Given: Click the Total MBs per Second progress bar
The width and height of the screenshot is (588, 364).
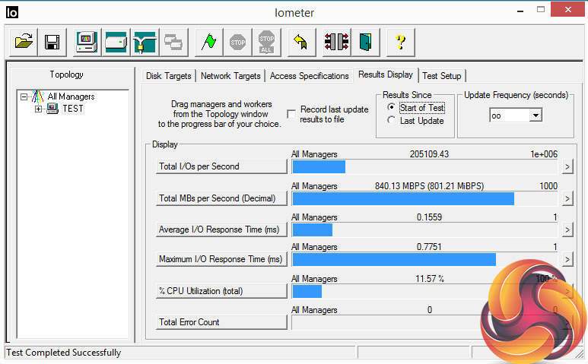Looking at the screenshot, I should 425,198.
